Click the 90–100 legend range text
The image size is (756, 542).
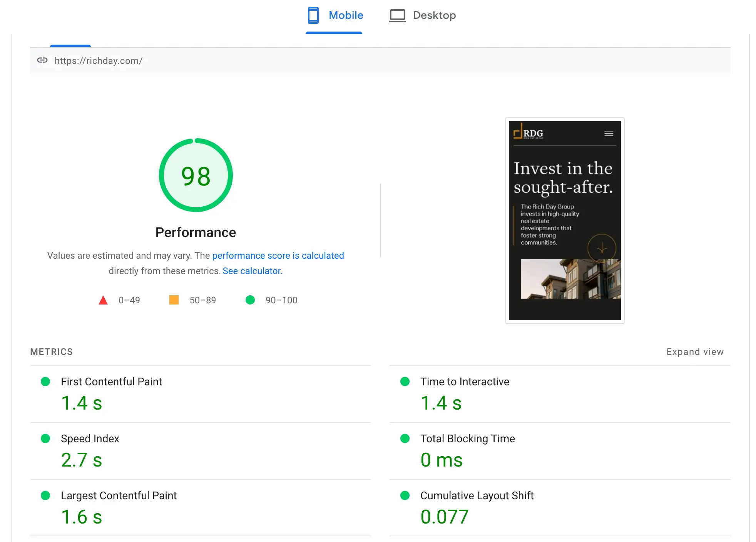tap(281, 300)
